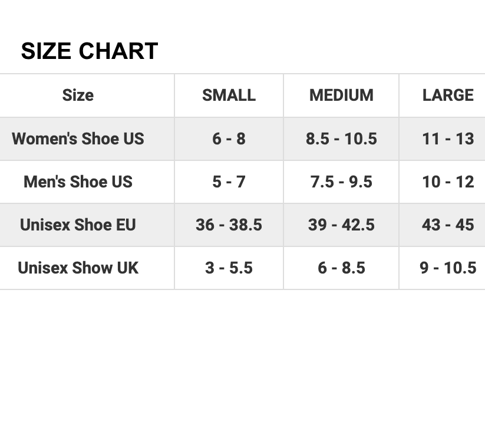Select the Men's Shoe US row label

coord(78,182)
